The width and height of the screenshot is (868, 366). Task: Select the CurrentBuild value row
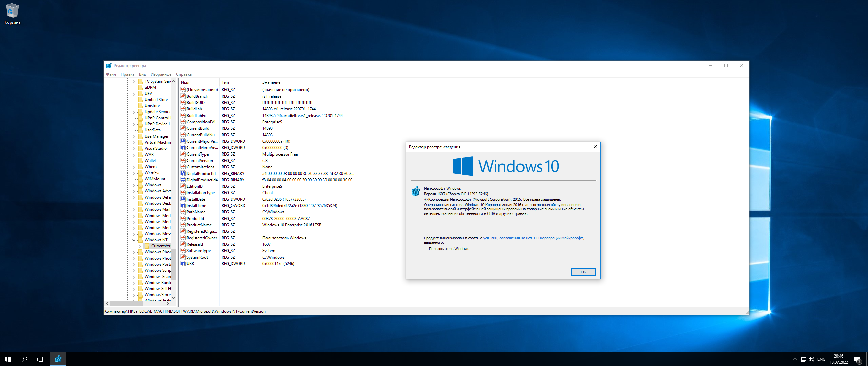[x=268, y=128]
